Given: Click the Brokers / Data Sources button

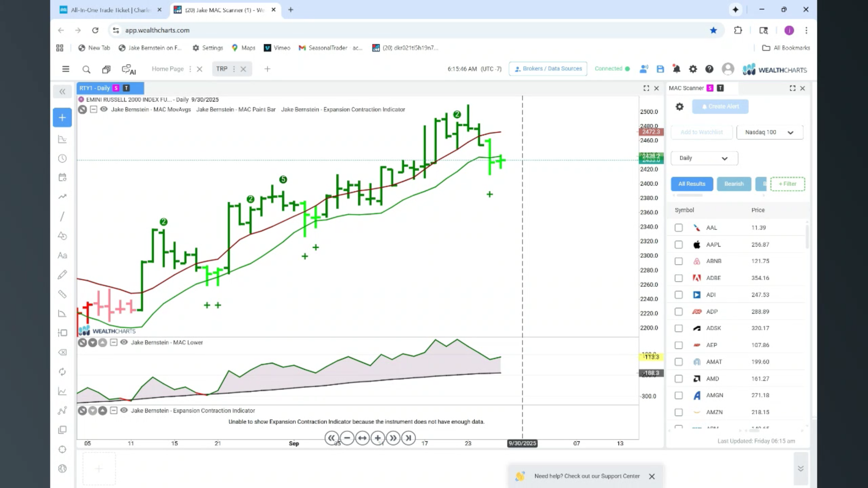Looking at the screenshot, I should [x=548, y=69].
